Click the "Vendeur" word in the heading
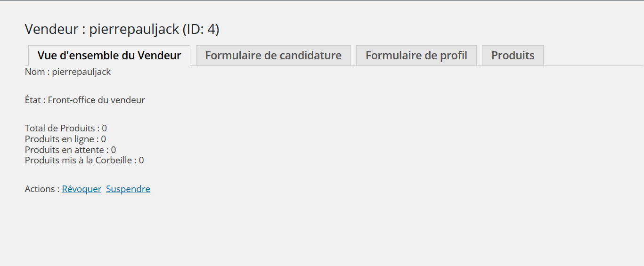644x266 pixels. [x=51, y=30]
